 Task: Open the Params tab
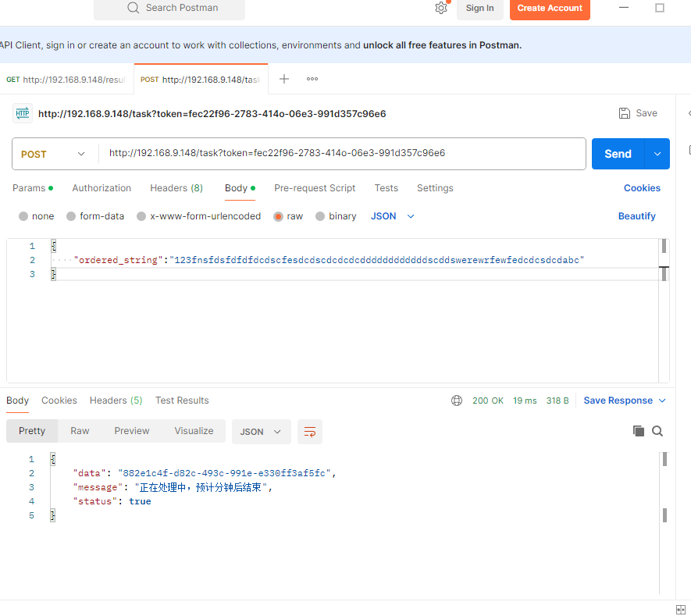[x=33, y=188]
